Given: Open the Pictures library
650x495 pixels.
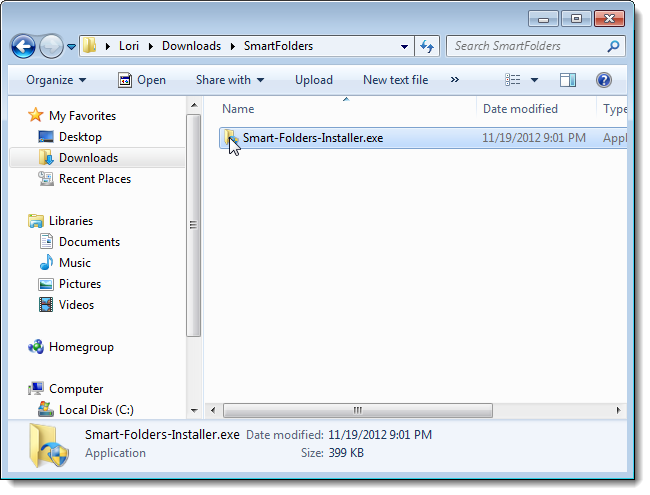Looking at the screenshot, I should click(80, 284).
